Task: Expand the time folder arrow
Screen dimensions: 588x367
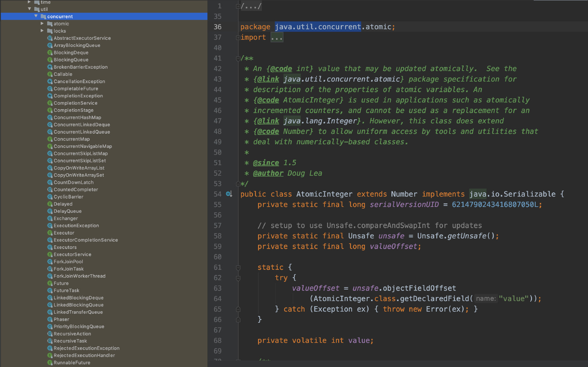Action: click(x=30, y=2)
